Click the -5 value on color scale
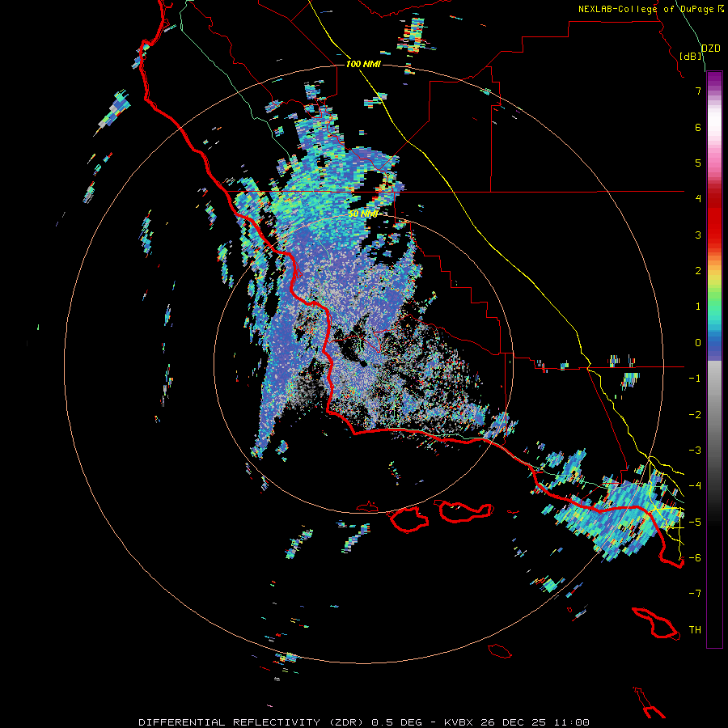This screenshot has width=728, height=728. [695, 523]
